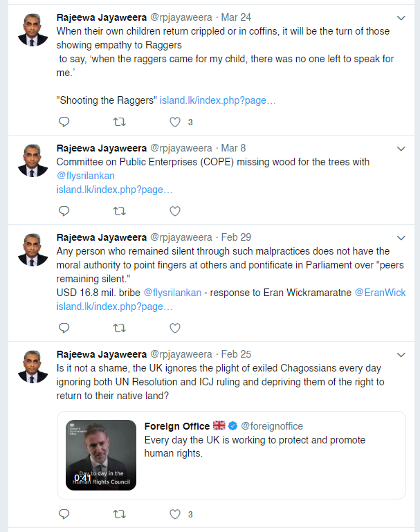This screenshot has height=532, width=420.
Task: Open the Mar 24 tweet options chevron
Action: point(401,18)
